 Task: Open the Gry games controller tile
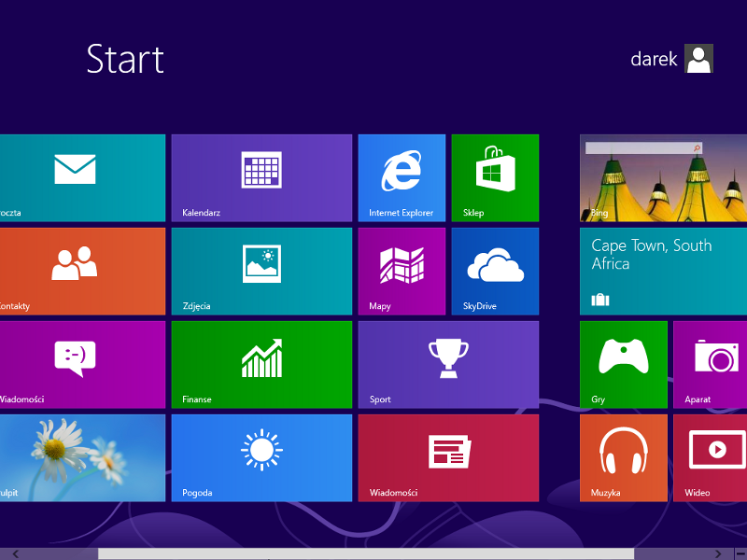(x=623, y=364)
